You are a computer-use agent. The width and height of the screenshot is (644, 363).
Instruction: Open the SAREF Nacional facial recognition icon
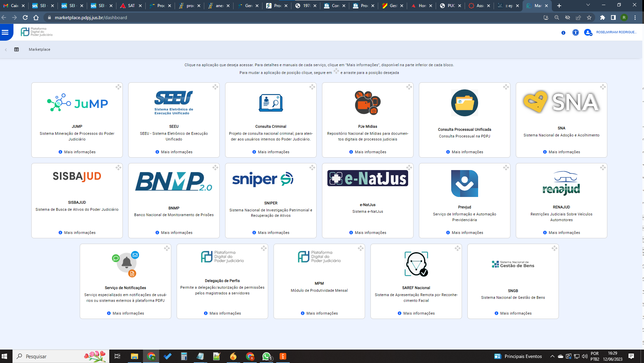[416, 264]
